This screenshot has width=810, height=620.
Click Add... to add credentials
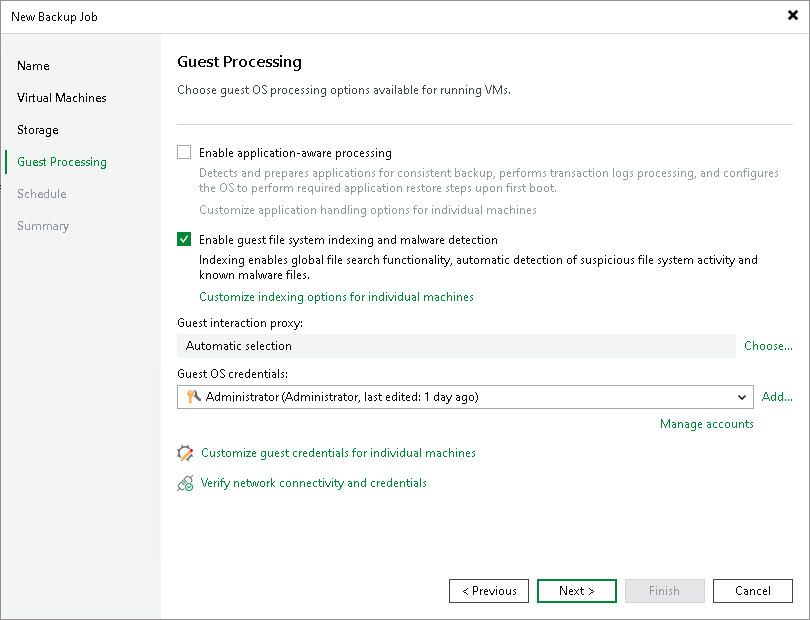click(x=777, y=397)
